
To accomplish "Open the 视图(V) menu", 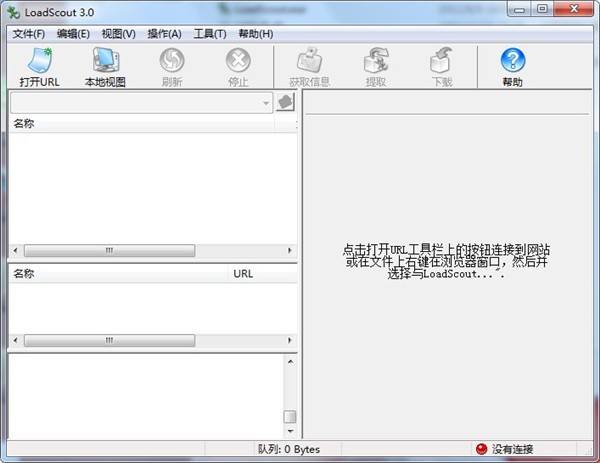I will tap(119, 34).
